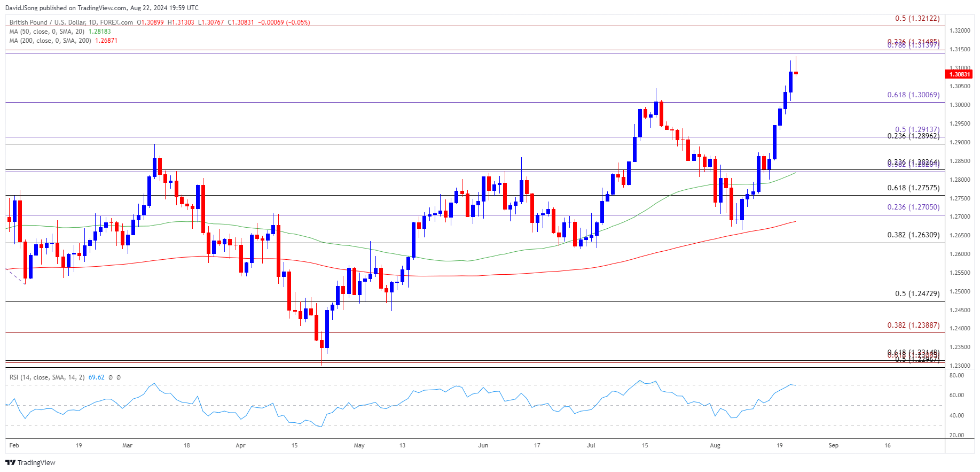Image resolution: width=980 pixels, height=472 pixels.
Task: Click the May label on the time axis
Action: (x=359, y=446)
